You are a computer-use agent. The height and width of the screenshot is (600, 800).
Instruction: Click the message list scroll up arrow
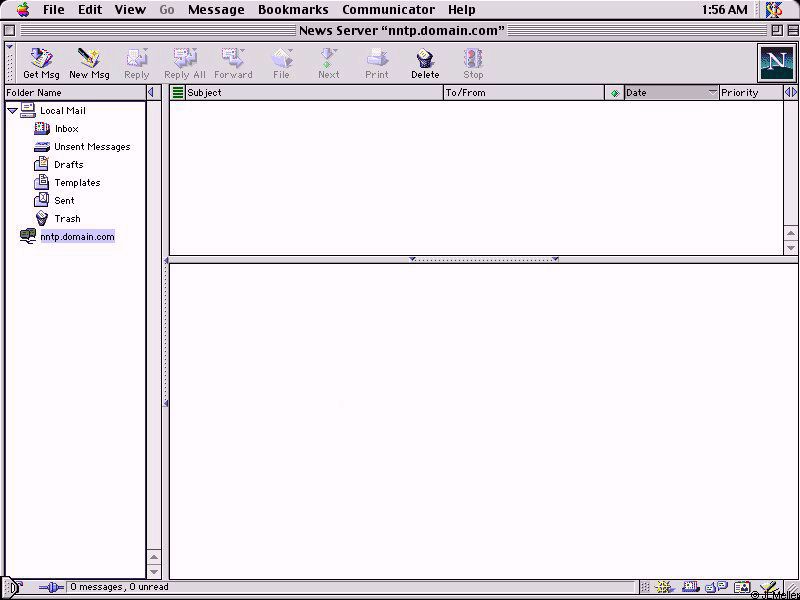click(791, 233)
